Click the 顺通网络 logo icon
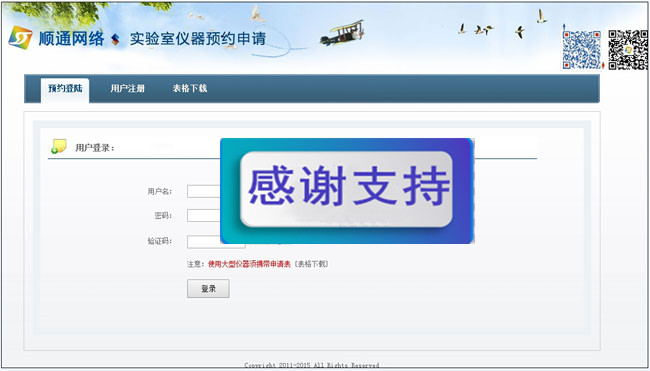The height and width of the screenshot is (371, 650). pyautogui.click(x=20, y=37)
